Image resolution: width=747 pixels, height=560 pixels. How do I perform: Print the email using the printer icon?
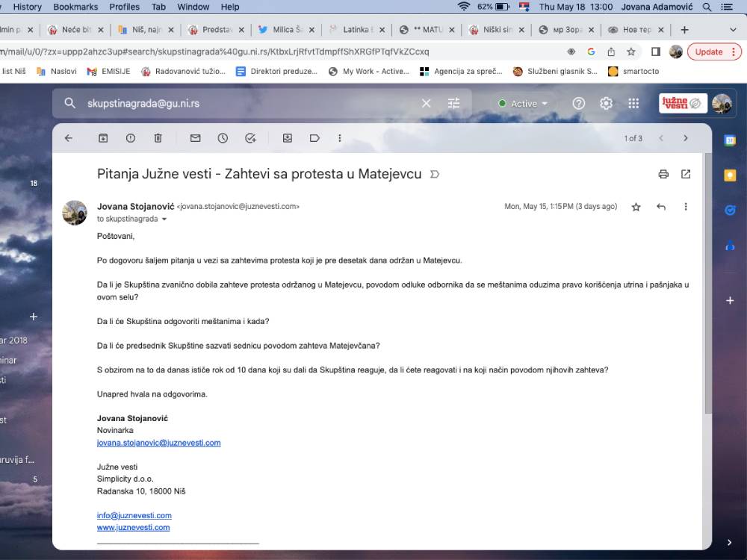pos(663,174)
